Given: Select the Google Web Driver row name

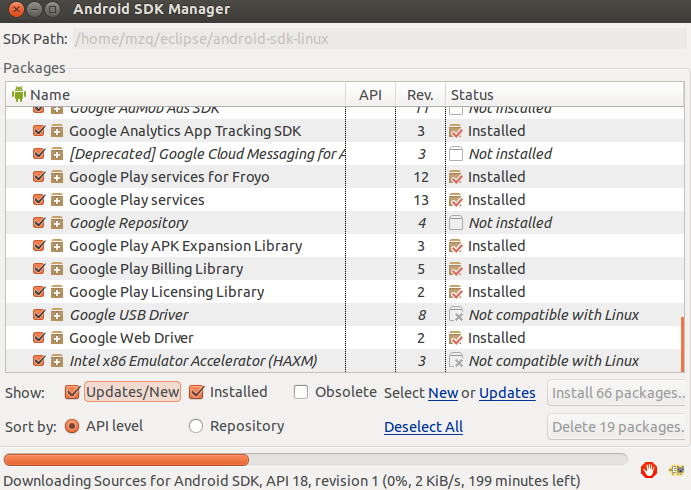Looking at the screenshot, I should point(131,338).
